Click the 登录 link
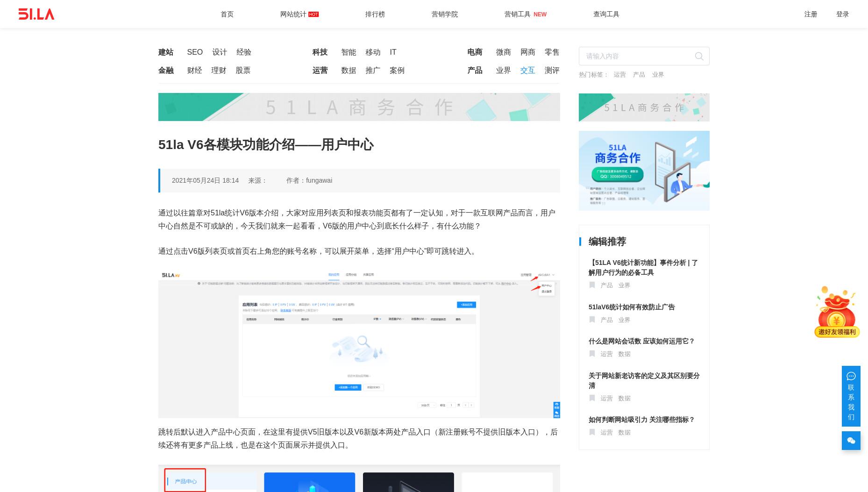 [x=842, y=14]
